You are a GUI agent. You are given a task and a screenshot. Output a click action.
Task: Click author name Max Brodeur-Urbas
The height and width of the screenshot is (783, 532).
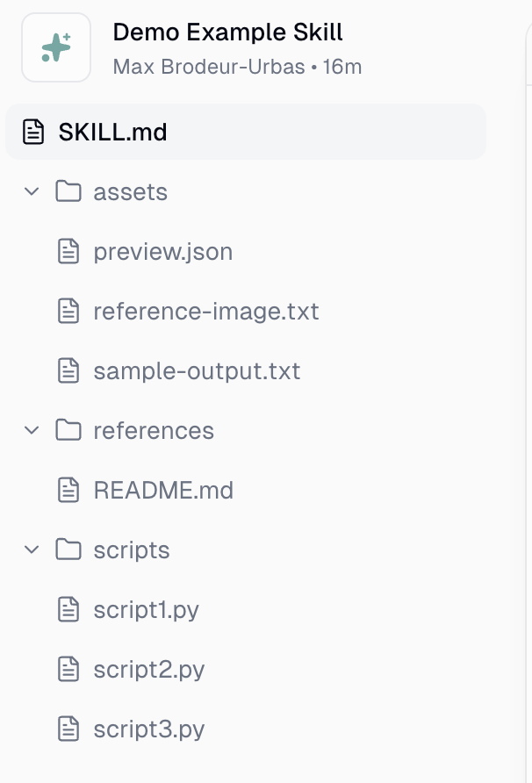209,67
